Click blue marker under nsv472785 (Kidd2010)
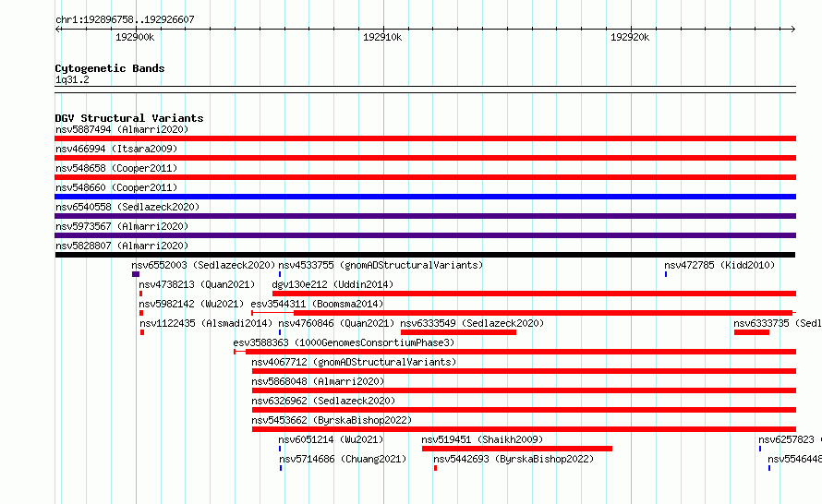Viewport: 822px width, 504px height. (x=666, y=274)
